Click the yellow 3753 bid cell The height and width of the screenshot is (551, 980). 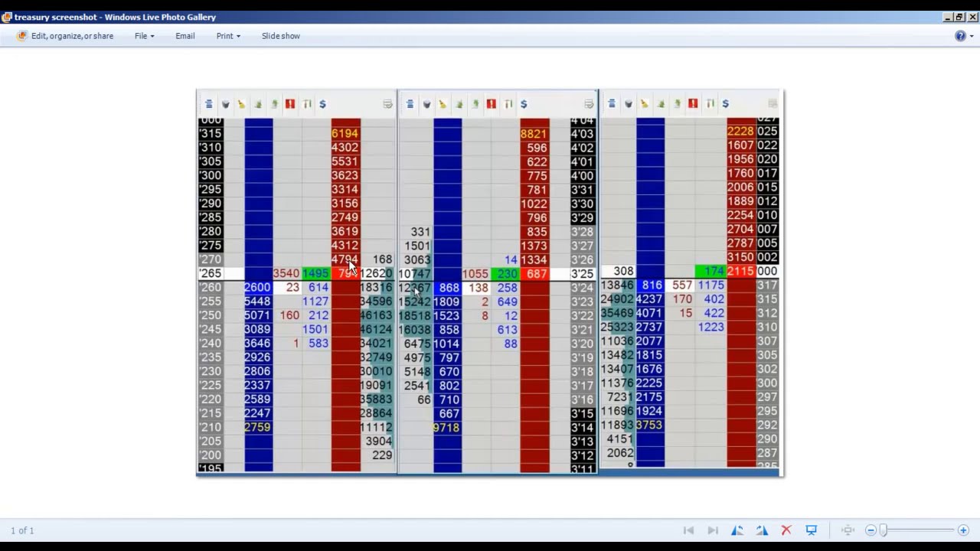649,425
